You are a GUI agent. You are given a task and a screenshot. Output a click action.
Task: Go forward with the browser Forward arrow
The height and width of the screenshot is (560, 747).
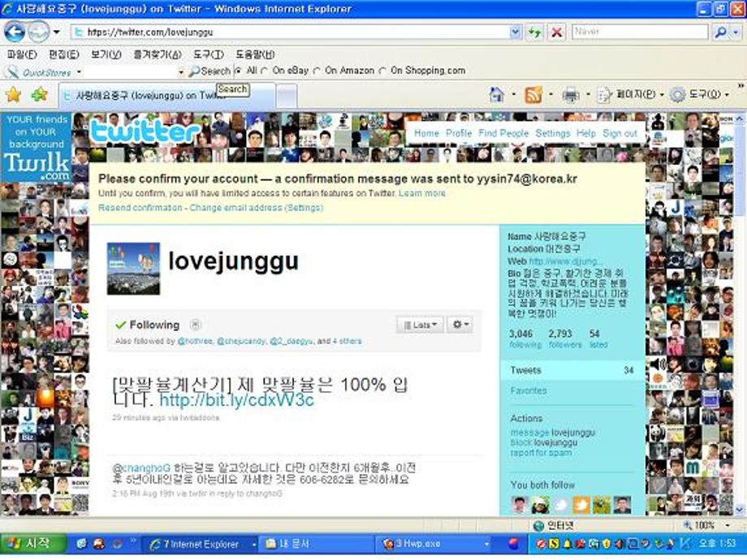[38, 32]
